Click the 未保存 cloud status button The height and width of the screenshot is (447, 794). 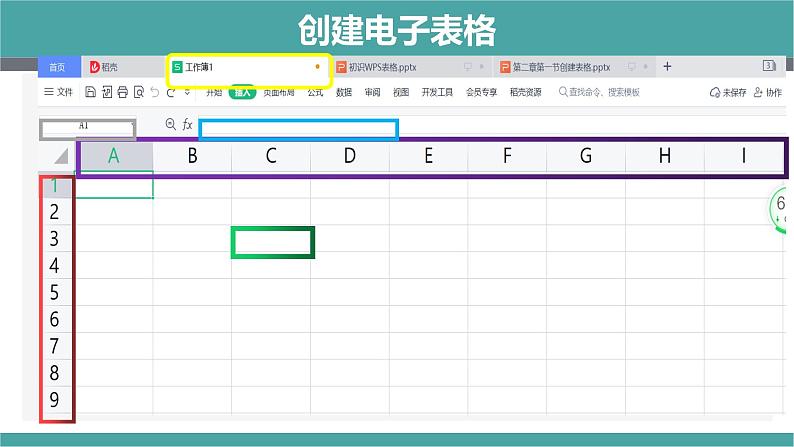(x=728, y=92)
